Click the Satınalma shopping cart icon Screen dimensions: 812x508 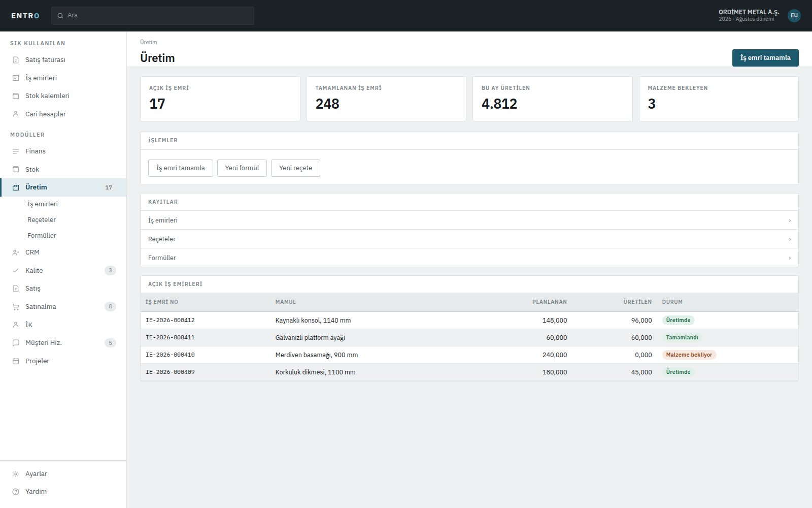16,307
